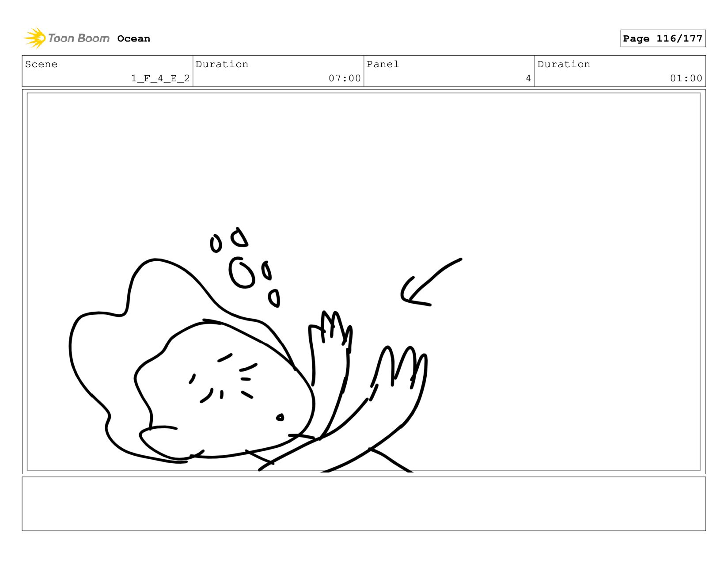Click the storyboard sketch panel image
This screenshot has width=728, height=564.
tap(364, 282)
